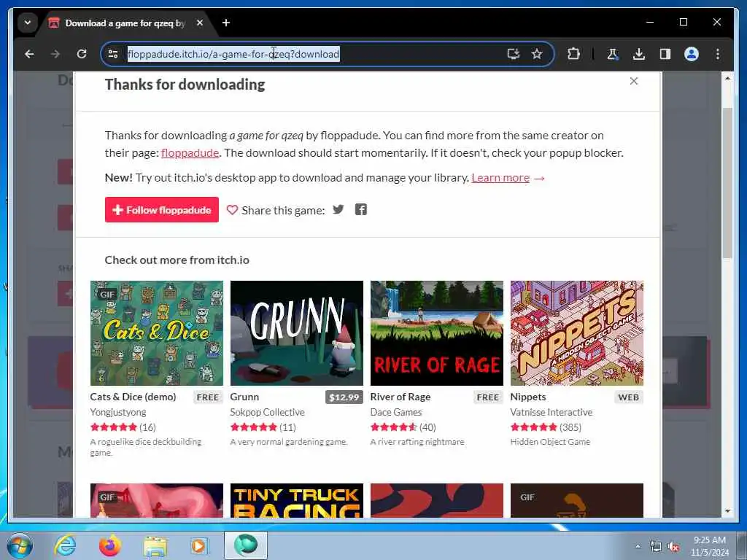Image resolution: width=747 pixels, height=560 pixels.
Task: Open the Vatnisse Interactive author link
Action: [551, 412]
